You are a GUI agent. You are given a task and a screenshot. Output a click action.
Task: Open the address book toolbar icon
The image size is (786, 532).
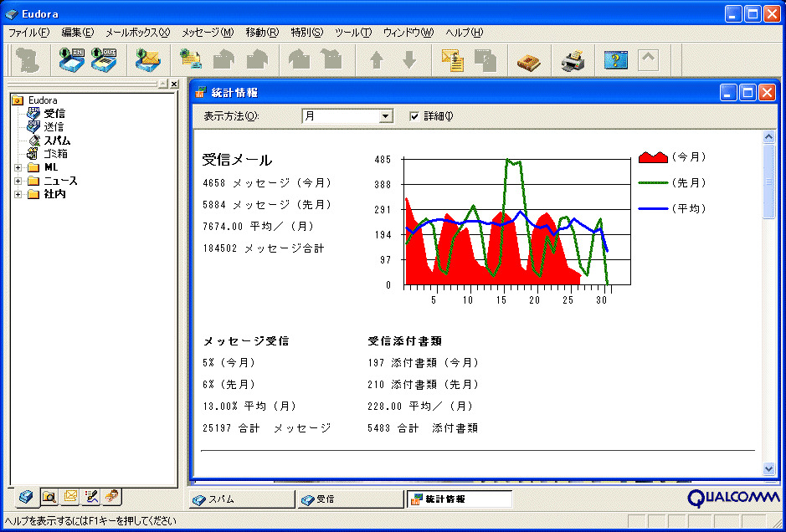528,60
